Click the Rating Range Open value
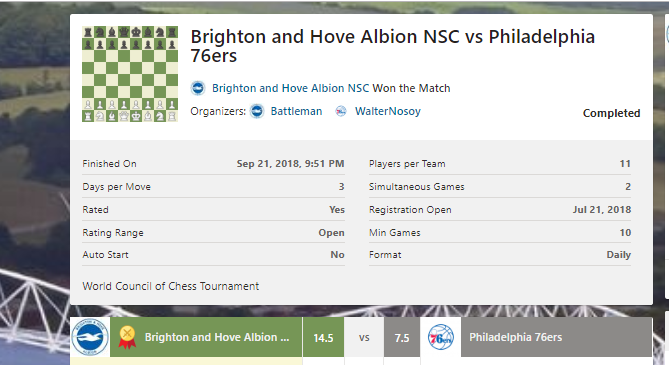 coord(332,233)
